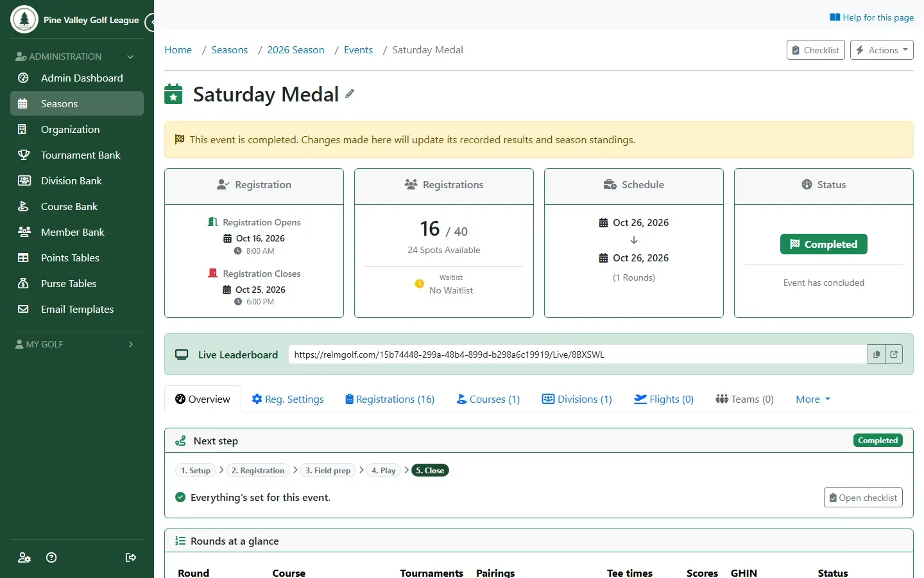
Task: Select the 5. Close step
Action: (x=430, y=471)
